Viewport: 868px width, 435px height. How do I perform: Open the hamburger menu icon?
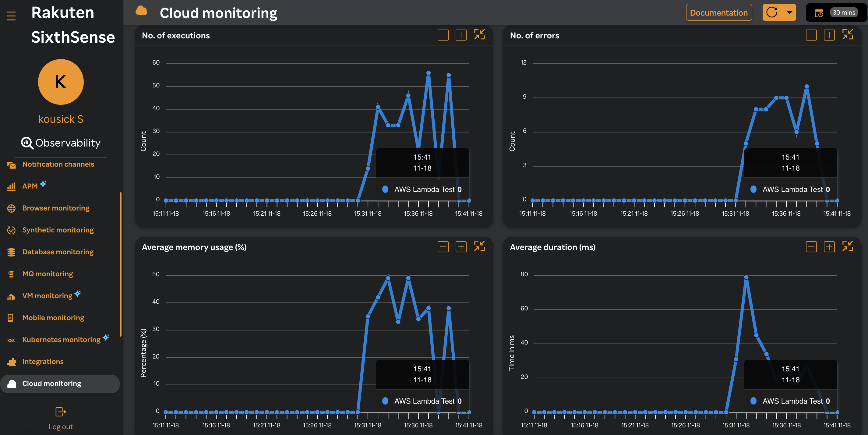click(x=11, y=16)
